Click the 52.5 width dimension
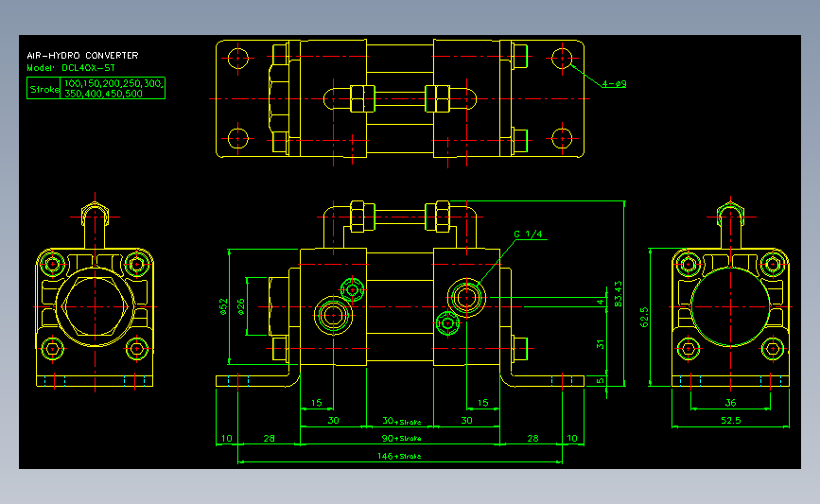 pyautogui.click(x=730, y=421)
